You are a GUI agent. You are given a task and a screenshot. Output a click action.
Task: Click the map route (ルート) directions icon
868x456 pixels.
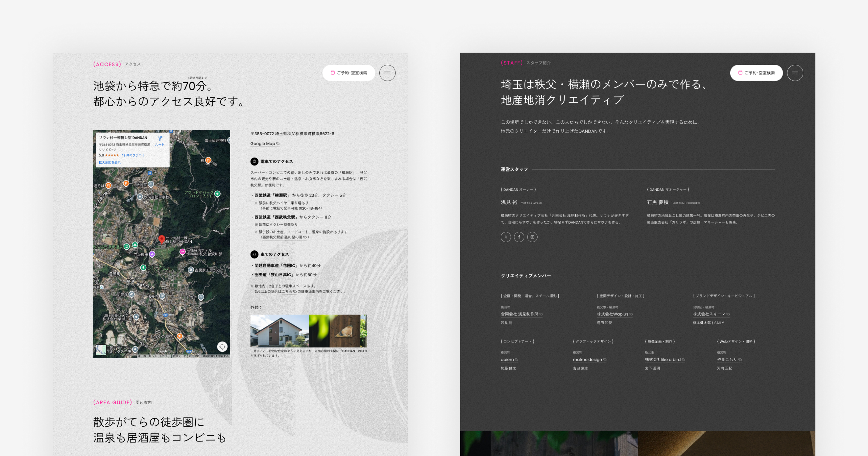pyautogui.click(x=160, y=139)
